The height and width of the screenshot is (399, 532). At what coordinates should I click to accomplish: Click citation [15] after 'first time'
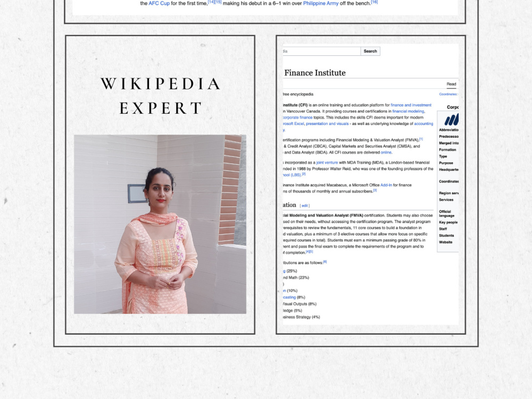tap(218, 2)
